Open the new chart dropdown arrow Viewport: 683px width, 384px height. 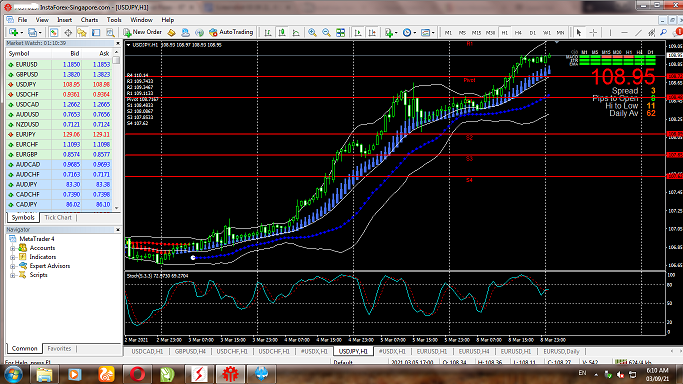(21, 33)
